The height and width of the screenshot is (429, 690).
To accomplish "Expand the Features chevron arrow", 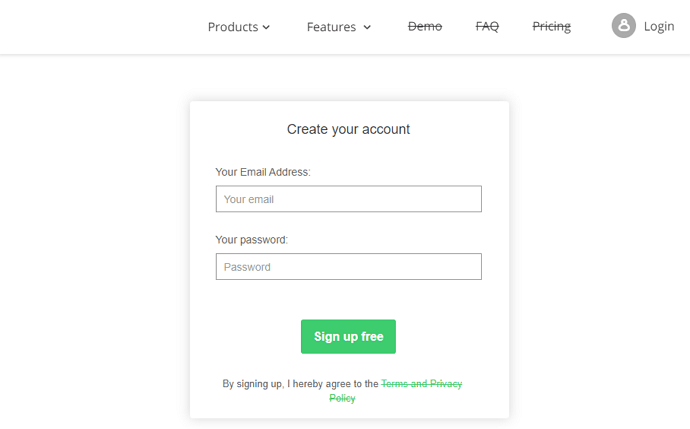I will click(x=367, y=27).
